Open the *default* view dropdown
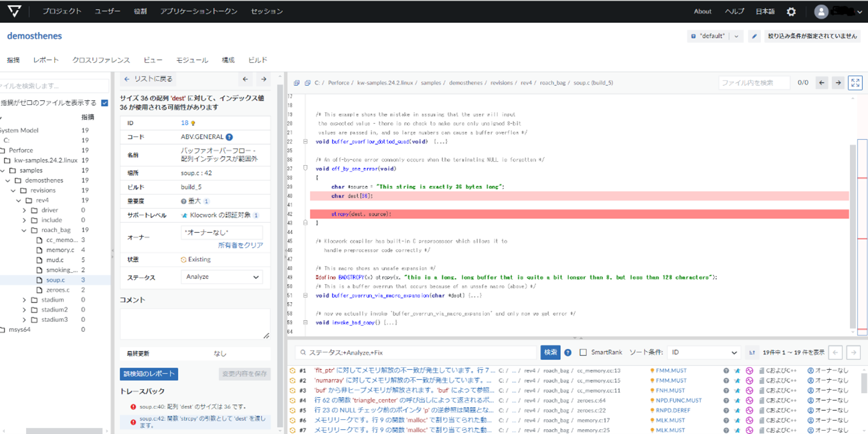The image size is (868, 434). (715, 36)
